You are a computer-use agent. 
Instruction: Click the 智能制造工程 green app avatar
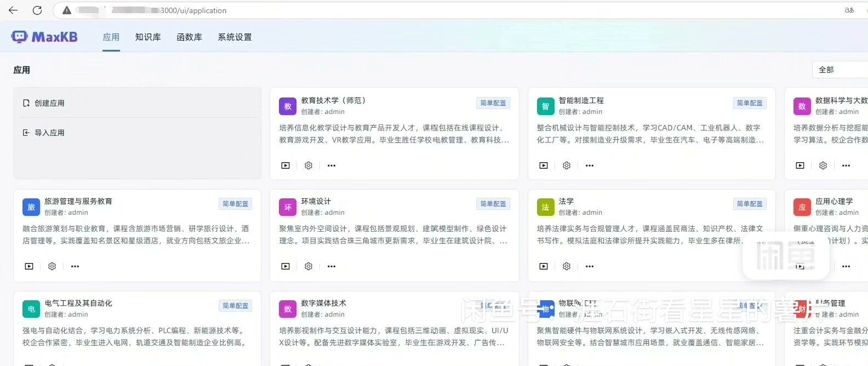[x=545, y=106]
